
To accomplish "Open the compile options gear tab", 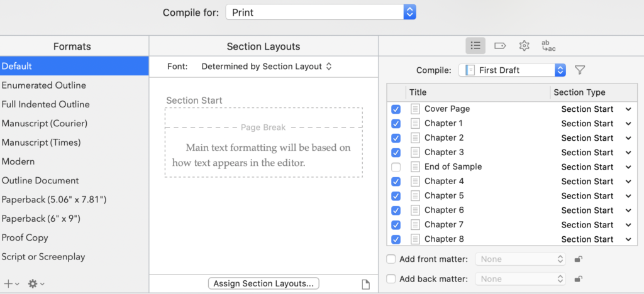I will pyautogui.click(x=524, y=46).
